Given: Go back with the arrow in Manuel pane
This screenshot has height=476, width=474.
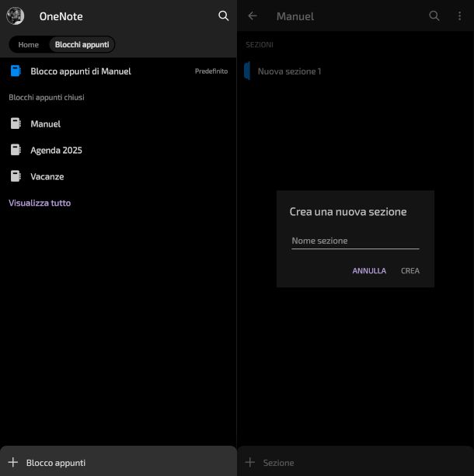Looking at the screenshot, I should [253, 16].
